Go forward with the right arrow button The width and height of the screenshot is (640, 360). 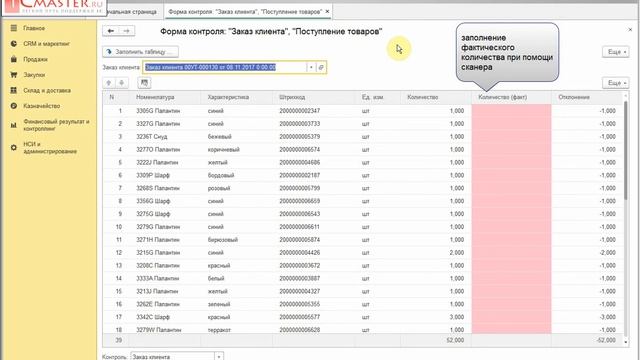(127, 31)
